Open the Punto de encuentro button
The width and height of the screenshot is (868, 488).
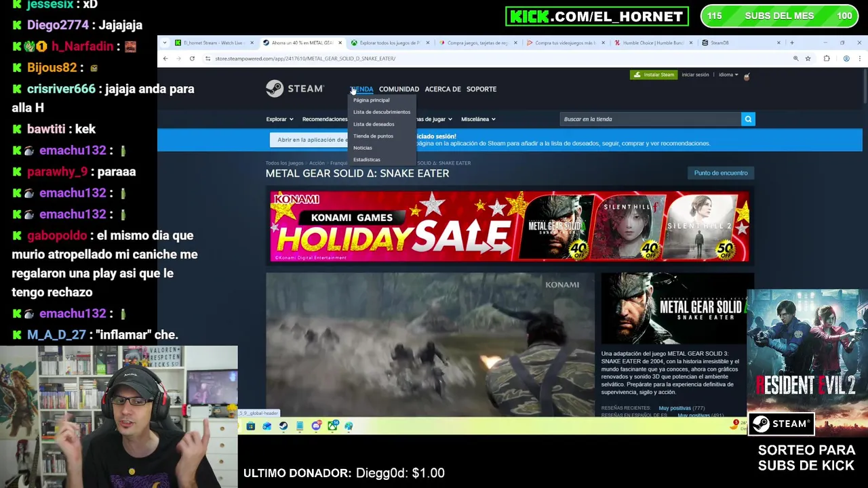[721, 173]
